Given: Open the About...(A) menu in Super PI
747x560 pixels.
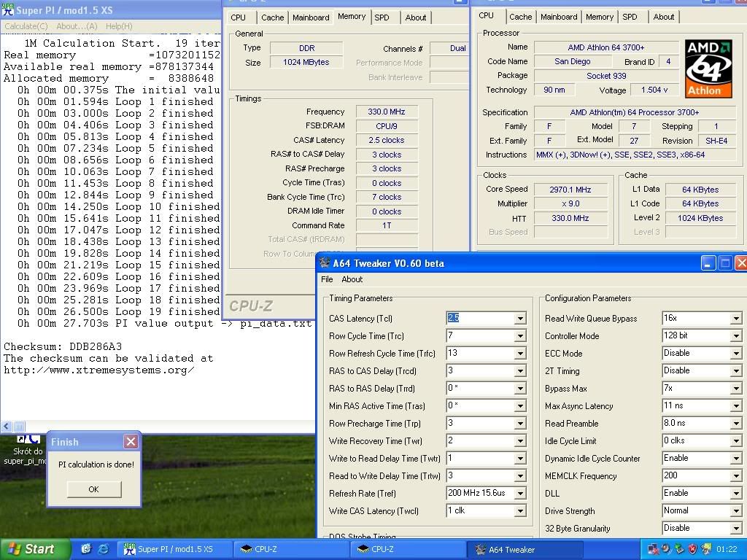Looking at the screenshot, I should [77, 26].
